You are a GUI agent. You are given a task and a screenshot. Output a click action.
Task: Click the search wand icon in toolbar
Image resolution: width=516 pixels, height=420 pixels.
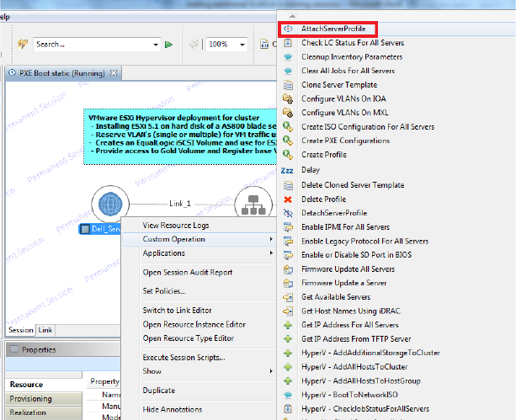point(24,45)
